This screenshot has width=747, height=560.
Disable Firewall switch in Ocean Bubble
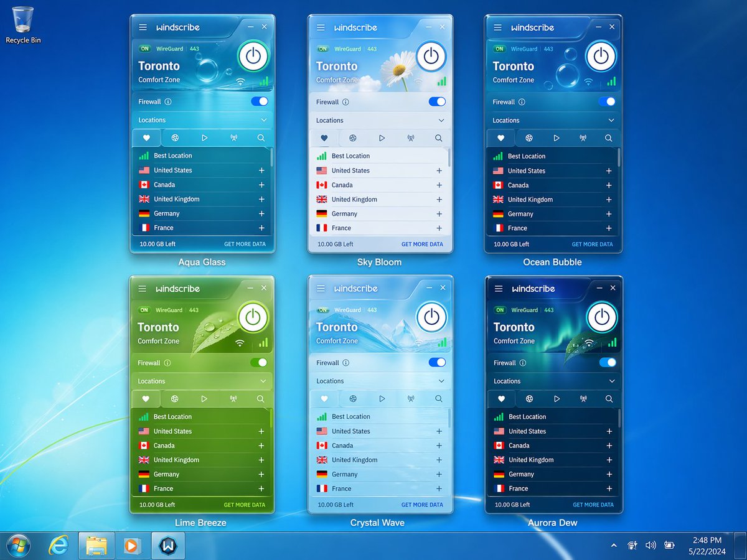(x=607, y=101)
